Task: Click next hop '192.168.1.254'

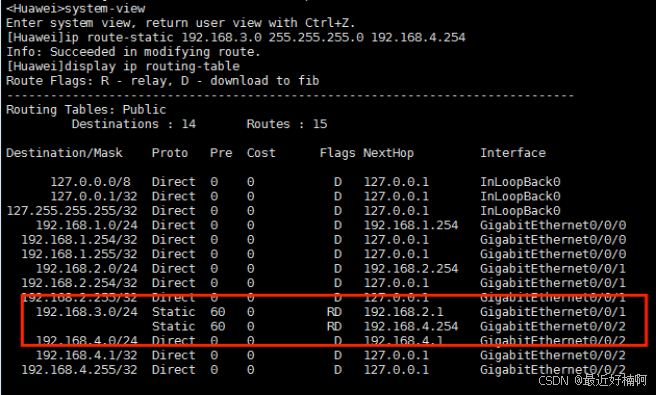Action: (x=411, y=225)
